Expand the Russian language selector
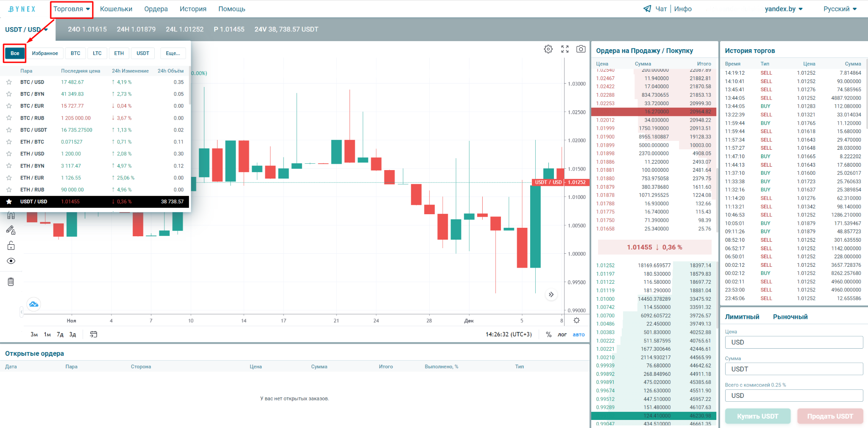This screenshot has height=428, width=868. (x=840, y=8)
